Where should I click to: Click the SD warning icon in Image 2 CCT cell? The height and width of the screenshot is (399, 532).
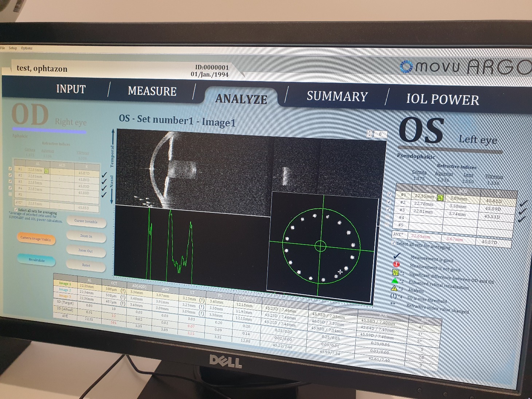(123, 297)
